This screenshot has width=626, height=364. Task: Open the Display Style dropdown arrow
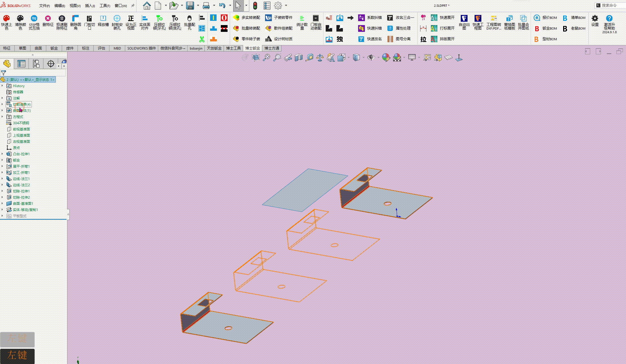tap(363, 58)
